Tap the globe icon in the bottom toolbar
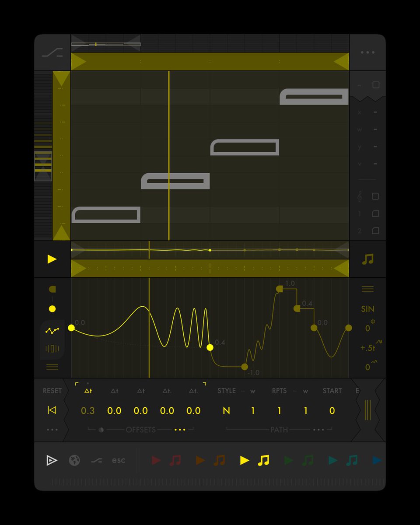The width and height of the screenshot is (420, 525). [74, 460]
